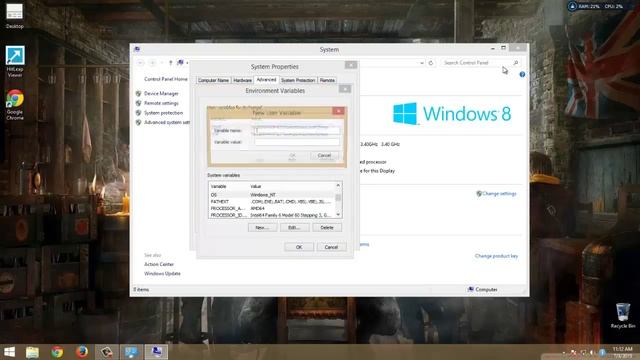Click the Value column header
640x360 pixels.
coord(291,186)
